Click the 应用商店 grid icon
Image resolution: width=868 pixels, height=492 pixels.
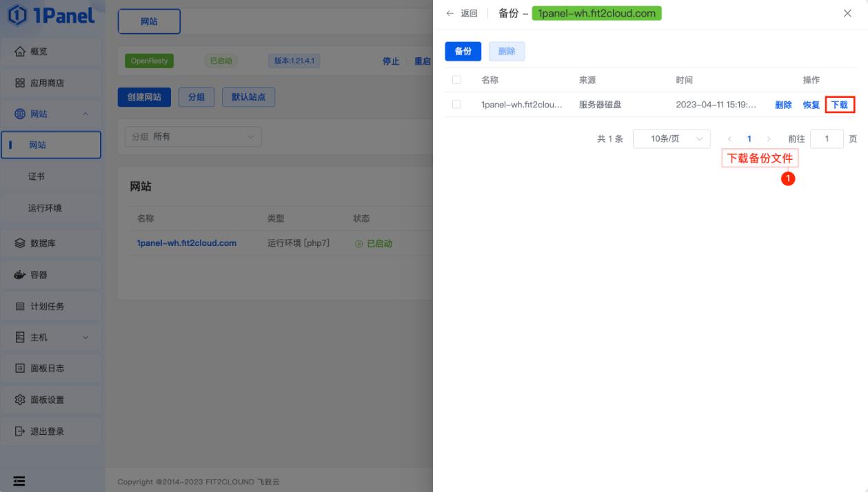(x=20, y=83)
